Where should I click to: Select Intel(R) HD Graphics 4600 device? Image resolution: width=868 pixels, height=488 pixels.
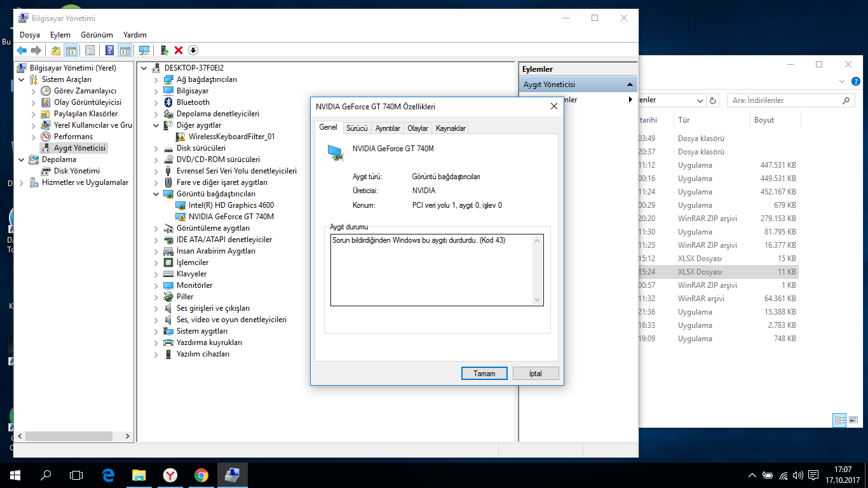[x=231, y=205]
